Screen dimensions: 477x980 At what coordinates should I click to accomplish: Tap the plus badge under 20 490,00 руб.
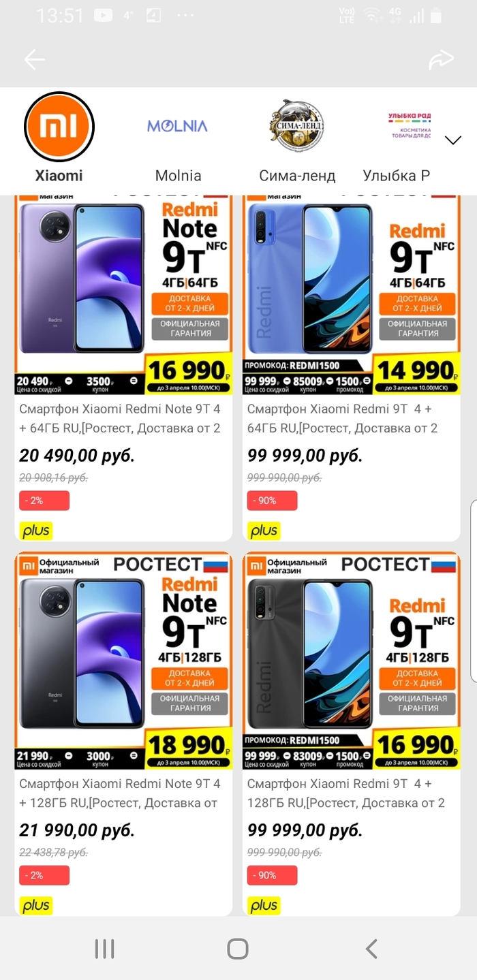[x=36, y=531]
